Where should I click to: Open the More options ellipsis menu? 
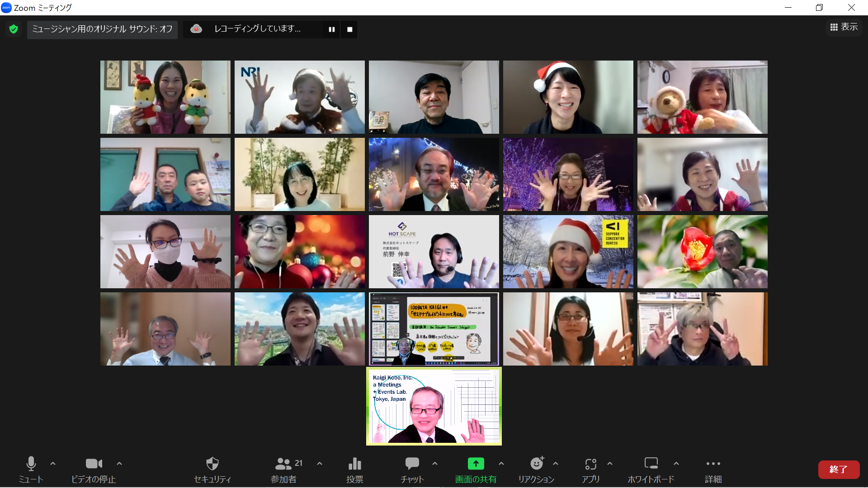713,464
